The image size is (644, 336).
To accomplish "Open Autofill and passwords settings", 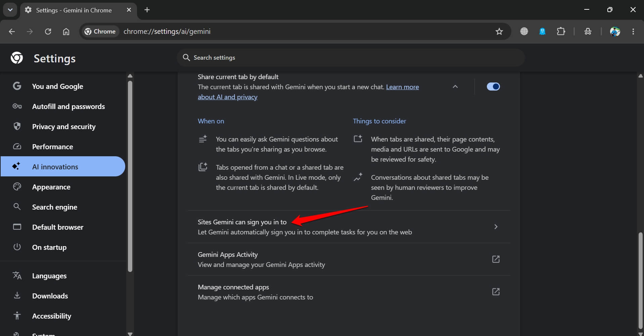I will click(x=63, y=106).
